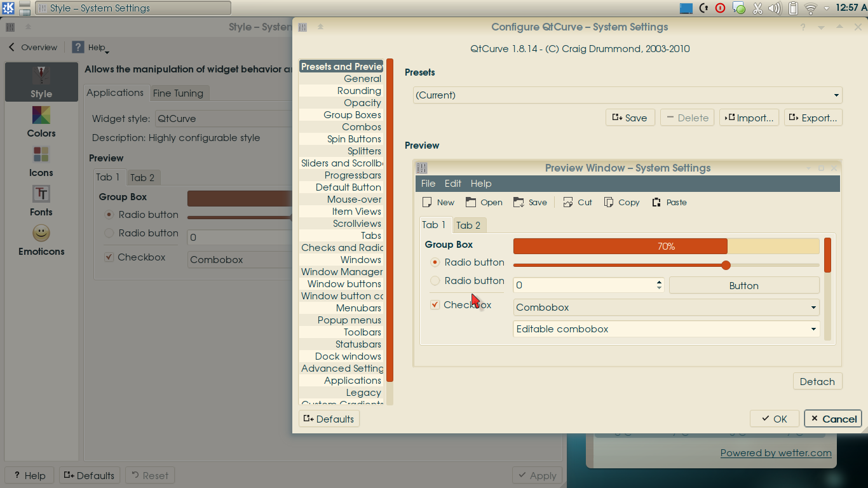Click the 70% progress bar
The image size is (868, 488).
point(666,247)
